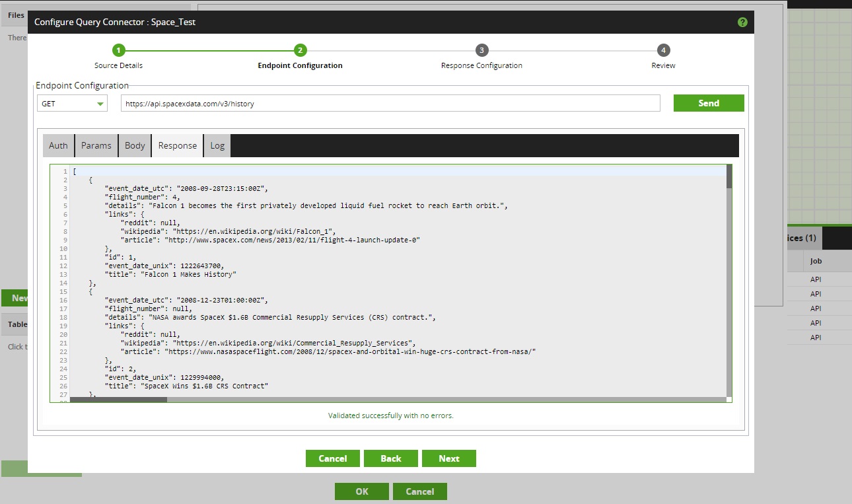Click the help icon in the title bar
Viewport: 852px width, 504px height.
[742, 22]
